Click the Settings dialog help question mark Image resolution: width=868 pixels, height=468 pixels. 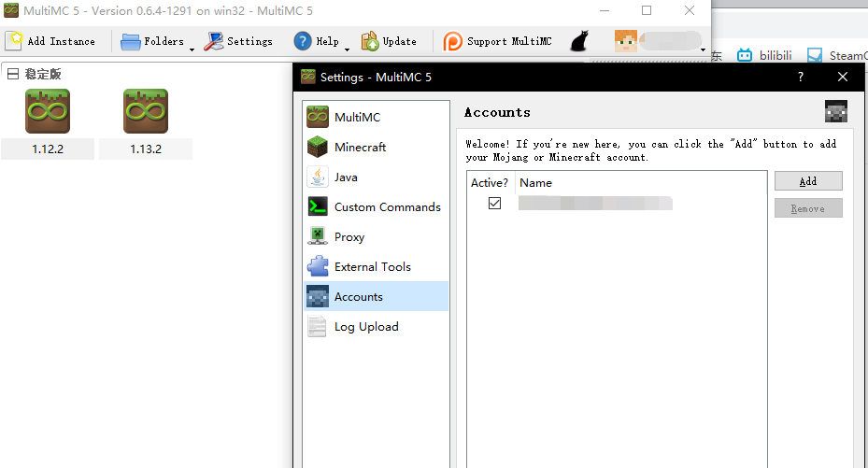801,77
